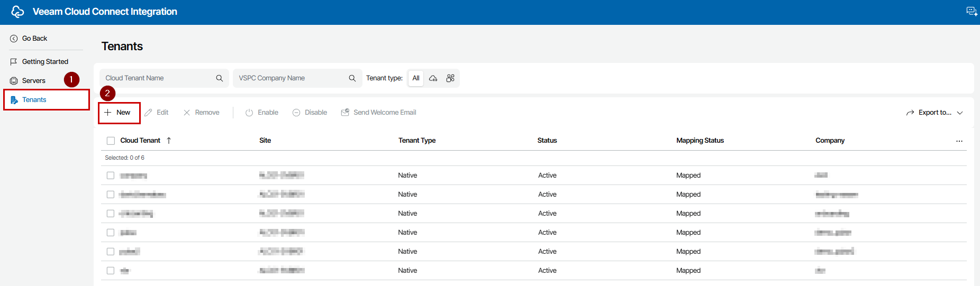Sort by Mapping Status column header
The height and width of the screenshot is (286, 980).
click(x=700, y=141)
